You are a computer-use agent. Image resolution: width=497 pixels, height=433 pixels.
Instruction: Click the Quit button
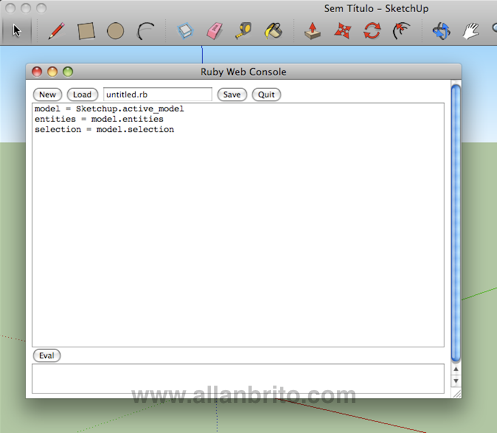coord(266,95)
